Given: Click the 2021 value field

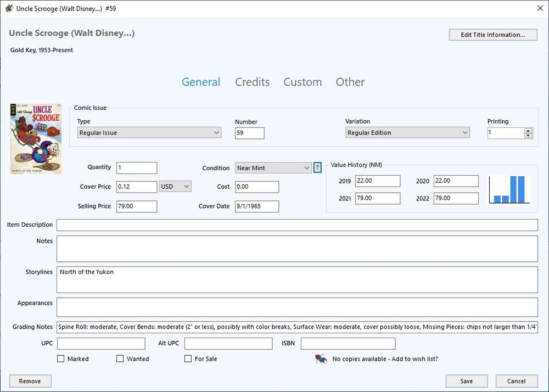Looking at the screenshot, I should (x=378, y=198).
